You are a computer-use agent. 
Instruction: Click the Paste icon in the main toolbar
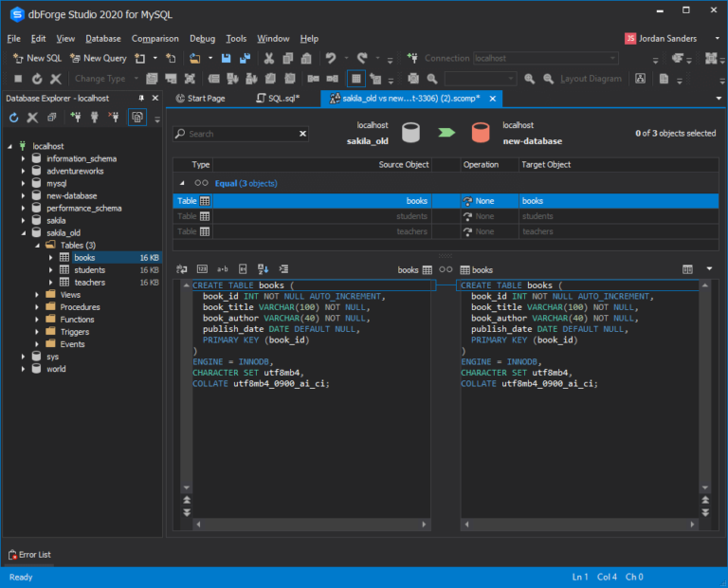click(x=306, y=58)
